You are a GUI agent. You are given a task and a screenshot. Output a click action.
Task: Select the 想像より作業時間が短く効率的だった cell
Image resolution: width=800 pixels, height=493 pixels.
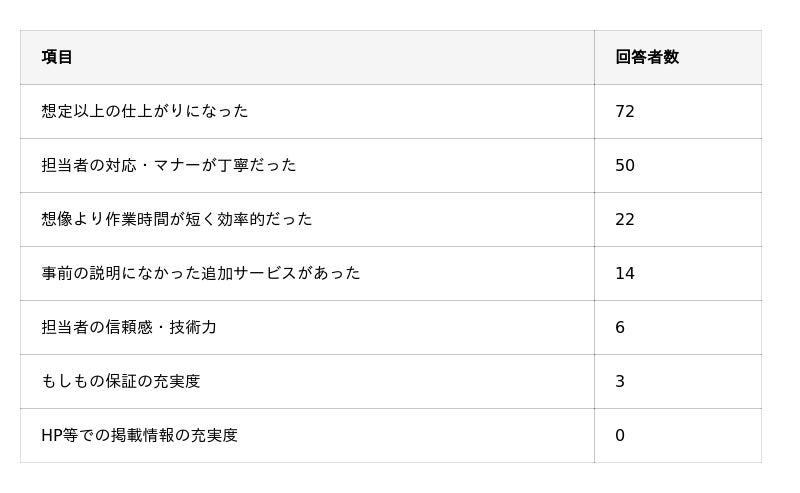point(177,219)
